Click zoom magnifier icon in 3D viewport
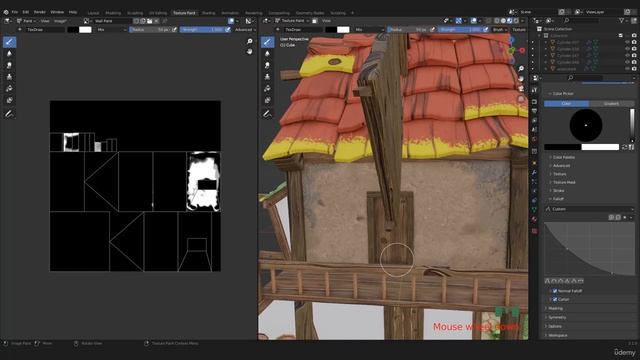 (x=521, y=69)
